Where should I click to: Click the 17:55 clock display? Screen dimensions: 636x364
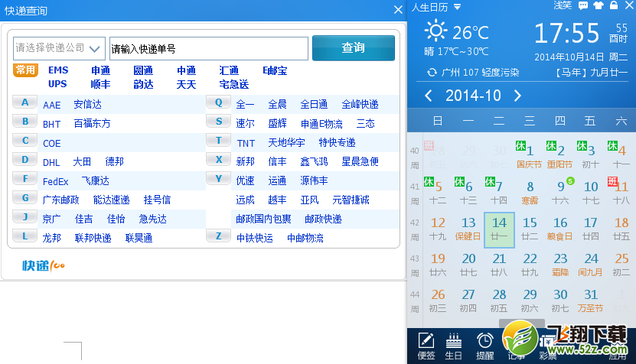pos(566,33)
